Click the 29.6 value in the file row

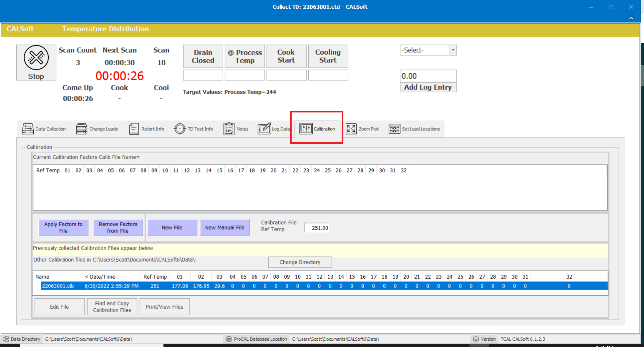pyautogui.click(x=220, y=286)
